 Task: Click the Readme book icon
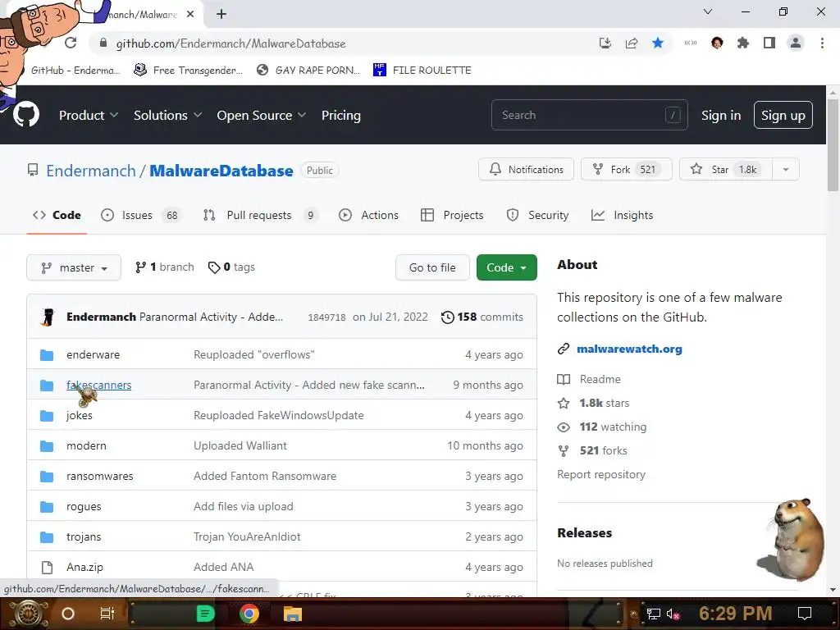564,379
